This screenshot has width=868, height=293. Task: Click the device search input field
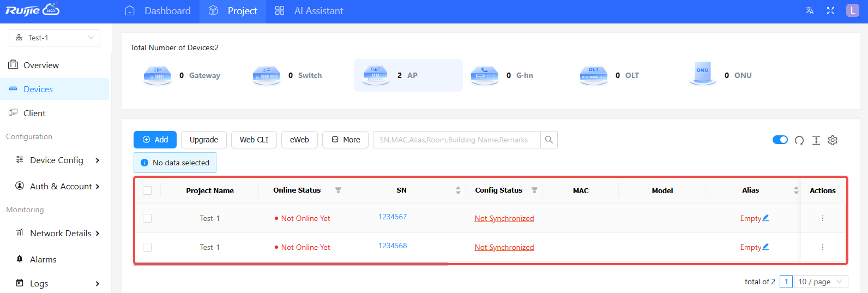(x=456, y=140)
